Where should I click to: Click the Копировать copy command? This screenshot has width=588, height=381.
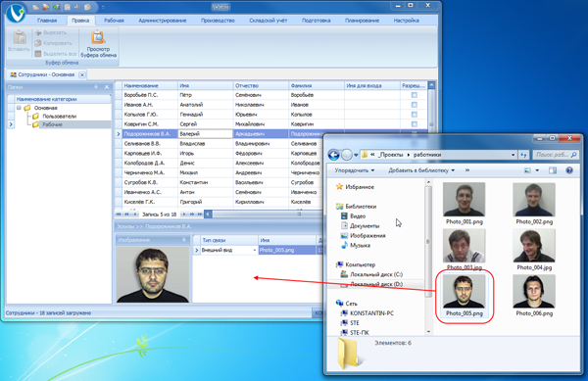pyautogui.click(x=53, y=43)
